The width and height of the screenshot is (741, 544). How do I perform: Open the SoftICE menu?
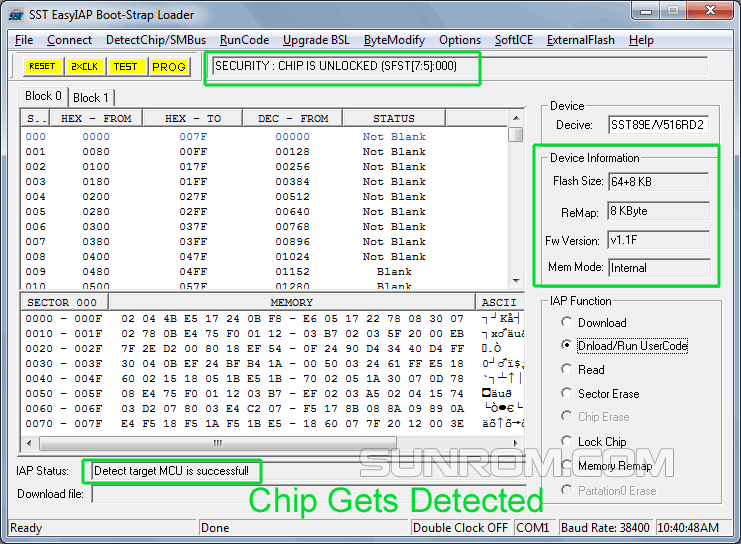(x=514, y=40)
